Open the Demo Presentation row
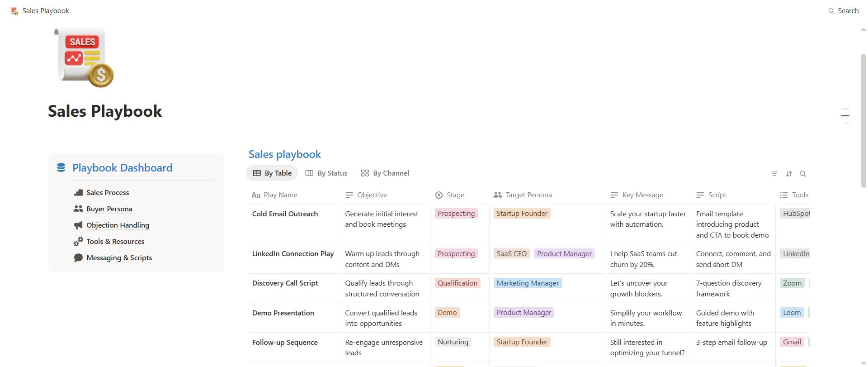Screen dimensions: 868x367 tap(283, 313)
